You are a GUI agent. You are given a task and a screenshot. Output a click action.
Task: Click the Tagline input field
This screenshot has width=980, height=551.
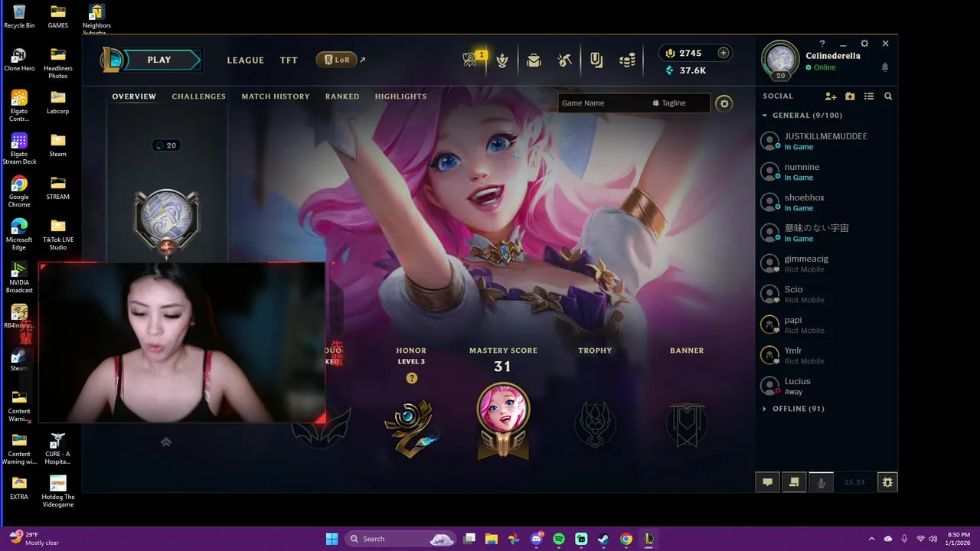[x=680, y=103]
